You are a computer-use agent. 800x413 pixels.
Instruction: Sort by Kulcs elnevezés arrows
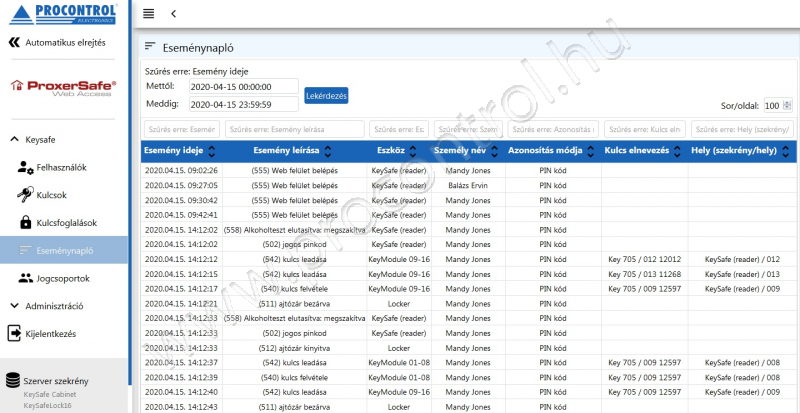pos(678,151)
